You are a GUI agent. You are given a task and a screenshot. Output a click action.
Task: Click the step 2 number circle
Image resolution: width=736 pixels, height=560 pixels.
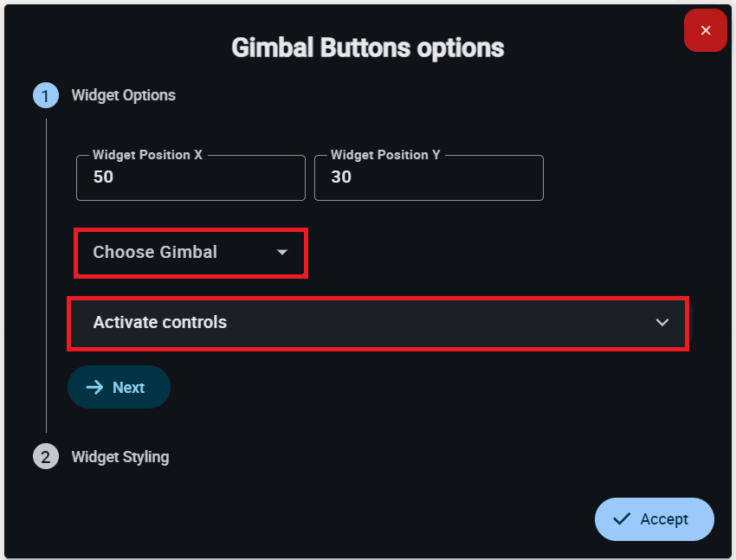pyautogui.click(x=46, y=456)
